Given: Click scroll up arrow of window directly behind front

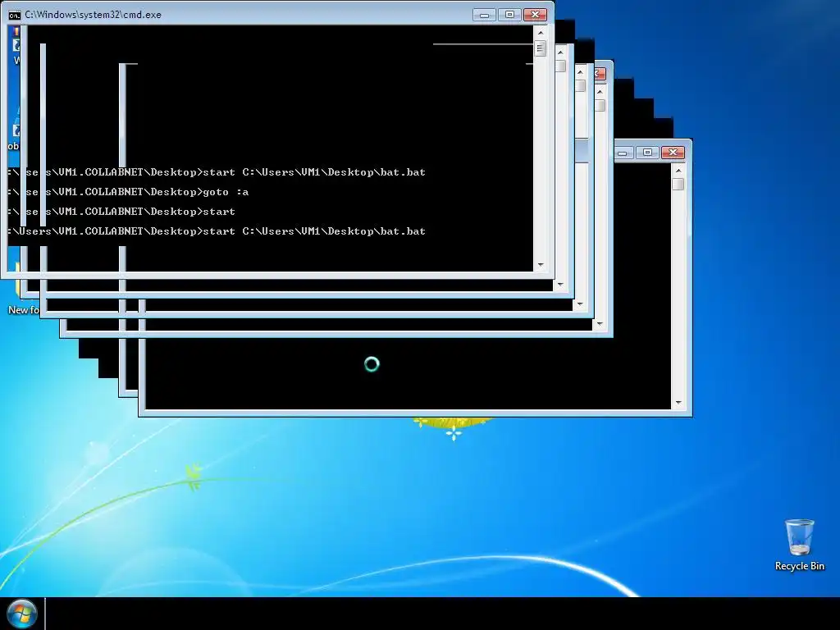Looking at the screenshot, I should click(560, 52).
